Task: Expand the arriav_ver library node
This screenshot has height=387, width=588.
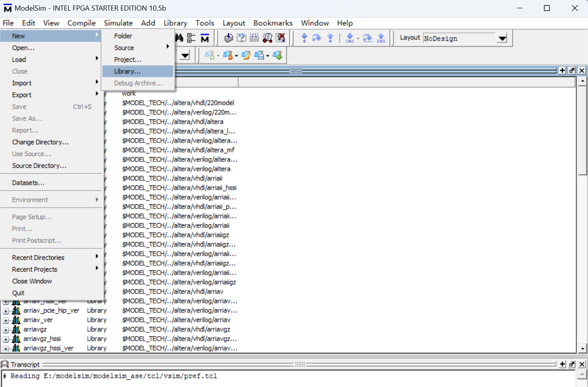Action: tap(6, 320)
